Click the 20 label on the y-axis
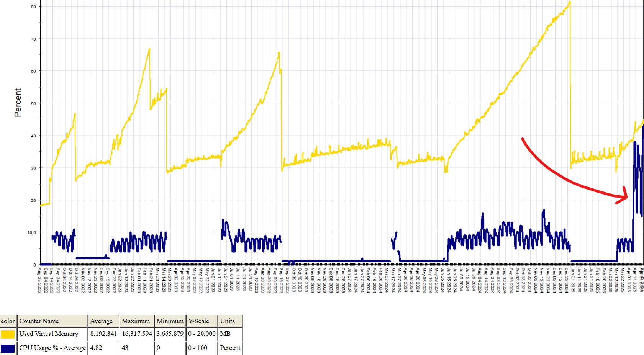644x355 pixels. (x=33, y=200)
